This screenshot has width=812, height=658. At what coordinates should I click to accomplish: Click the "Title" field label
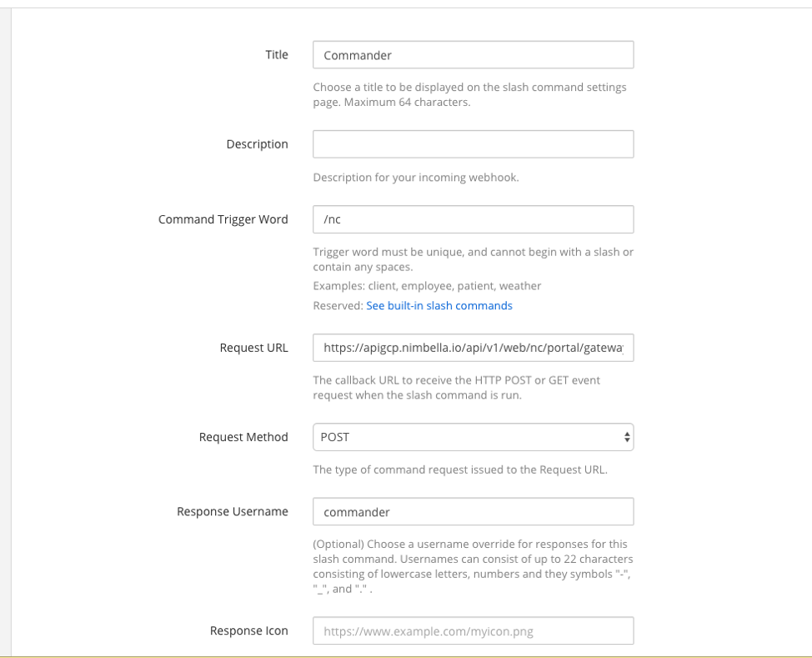pos(277,55)
